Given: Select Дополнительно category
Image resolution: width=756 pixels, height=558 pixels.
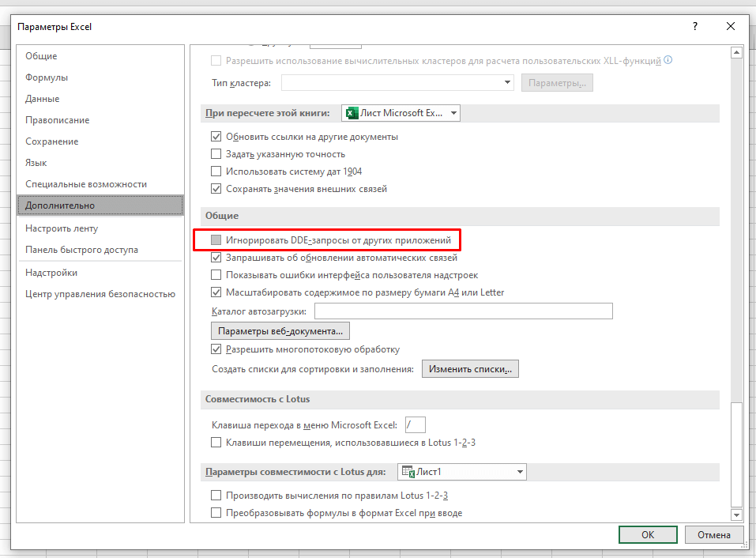Looking at the screenshot, I should (100, 205).
